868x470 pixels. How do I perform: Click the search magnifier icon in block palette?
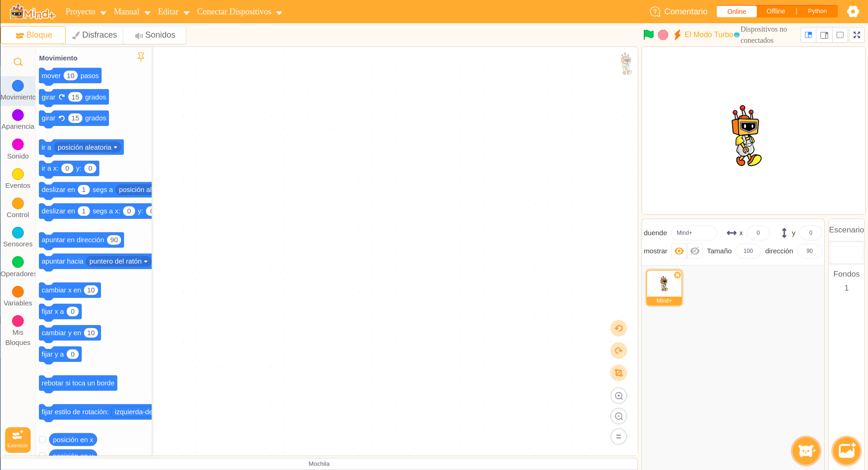point(18,62)
